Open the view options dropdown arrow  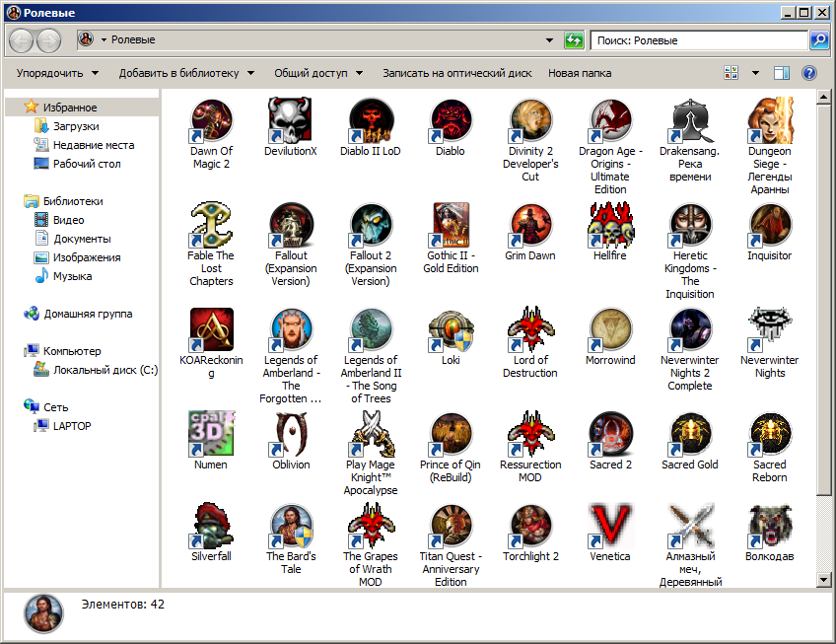(755, 73)
